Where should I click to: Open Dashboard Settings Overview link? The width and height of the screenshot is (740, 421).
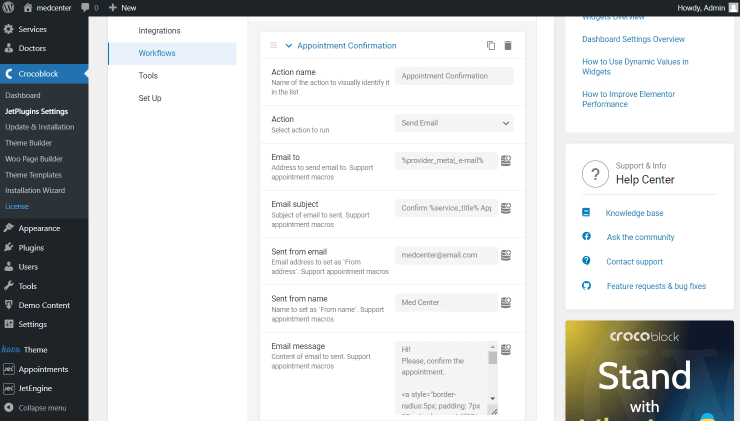click(633, 39)
